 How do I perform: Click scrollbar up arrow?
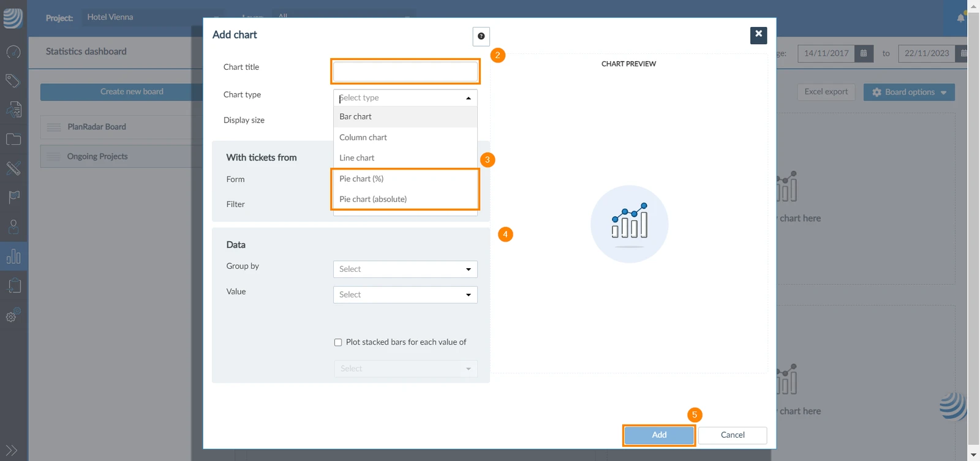[973, 6]
